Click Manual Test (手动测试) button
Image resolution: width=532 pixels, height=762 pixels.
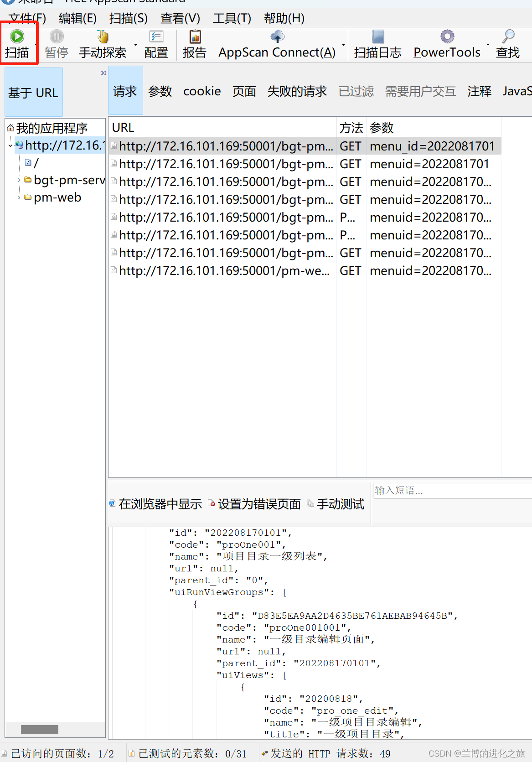336,504
